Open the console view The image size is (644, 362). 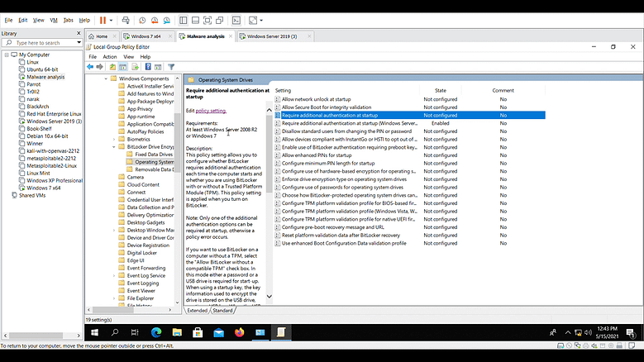(236, 20)
